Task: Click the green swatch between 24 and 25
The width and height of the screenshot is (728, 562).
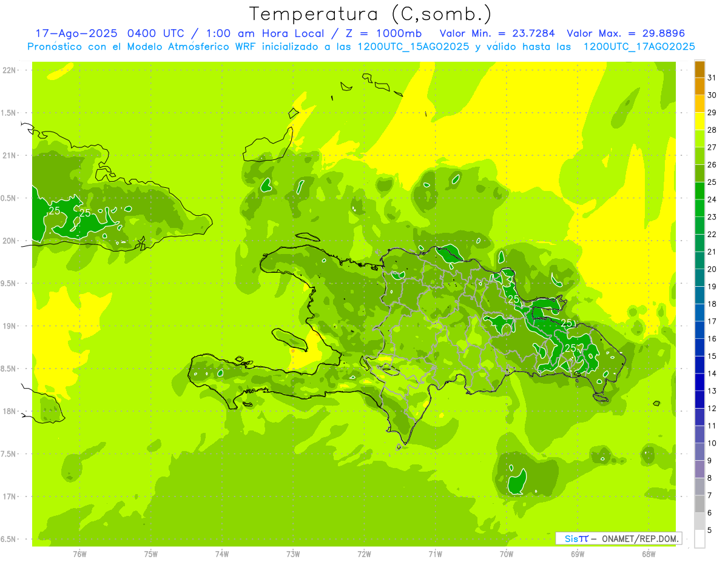Action: pos(699,191)
